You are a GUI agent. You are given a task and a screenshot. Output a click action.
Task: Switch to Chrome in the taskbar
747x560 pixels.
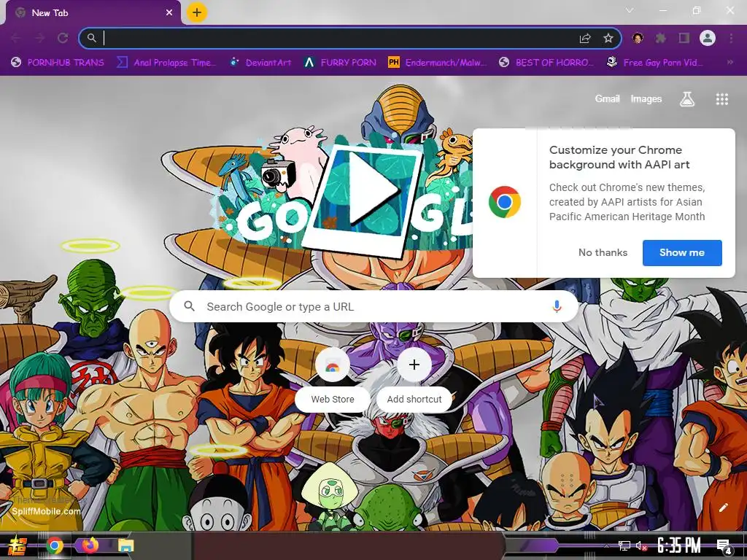pos(54,545)
